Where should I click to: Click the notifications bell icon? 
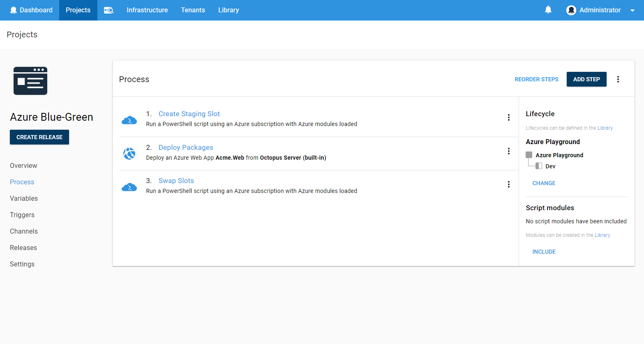(548, 10)
